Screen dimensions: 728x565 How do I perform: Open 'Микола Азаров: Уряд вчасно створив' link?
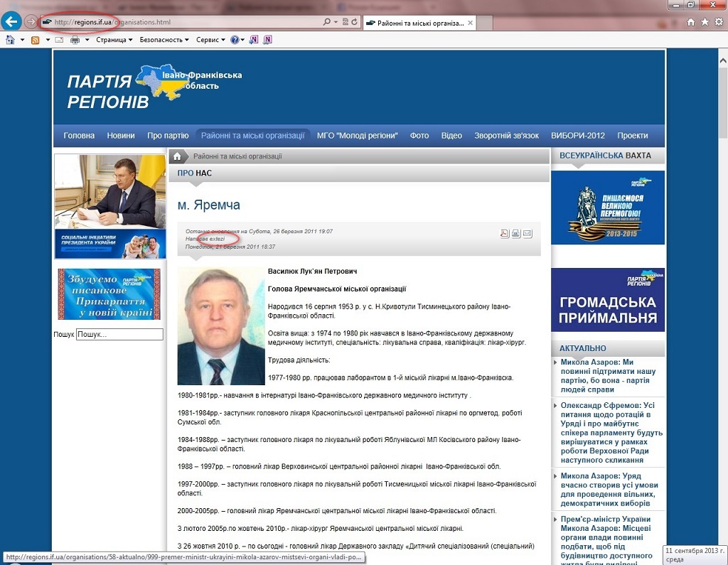pyautogui.click(x=609, y=490)
